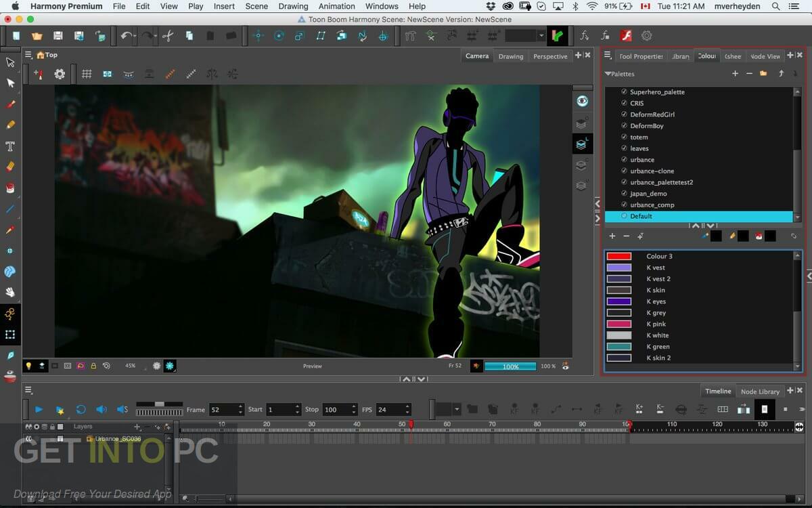Click the Preview label in camera status bar
The height and width of the screenshot is (508, 812).
tap(312, 366)
